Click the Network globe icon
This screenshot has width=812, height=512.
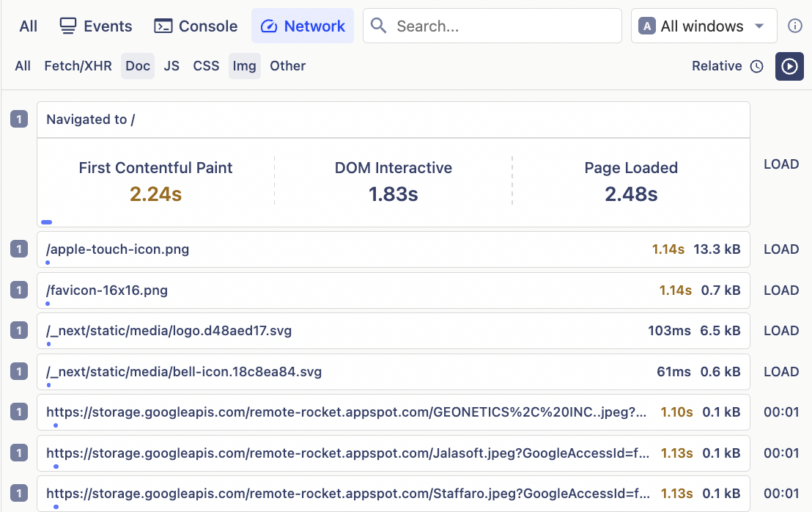click(x=270, y=26)
